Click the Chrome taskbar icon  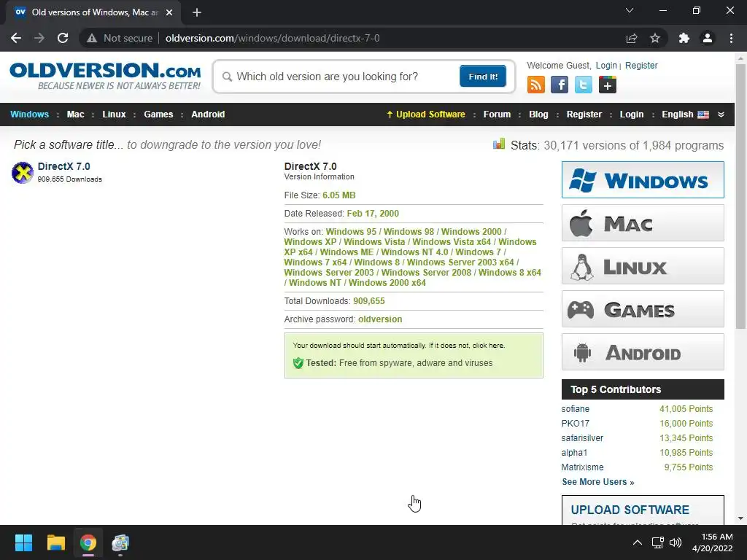point(88,542)
